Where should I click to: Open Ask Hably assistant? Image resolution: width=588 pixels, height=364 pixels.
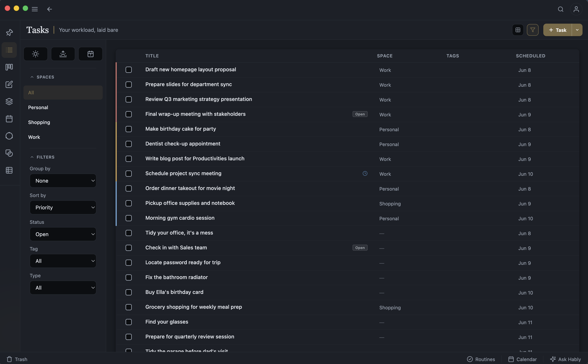(x=565, y=359)
